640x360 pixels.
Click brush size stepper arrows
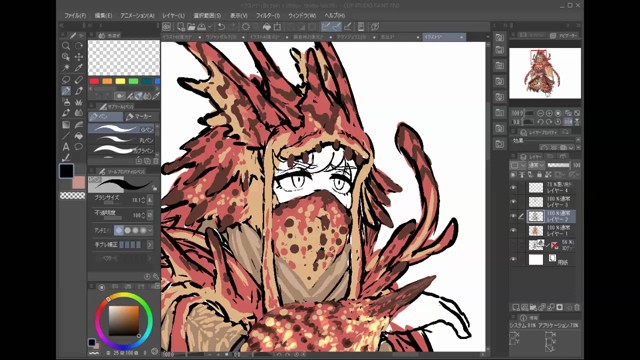[x=143, y=200]
